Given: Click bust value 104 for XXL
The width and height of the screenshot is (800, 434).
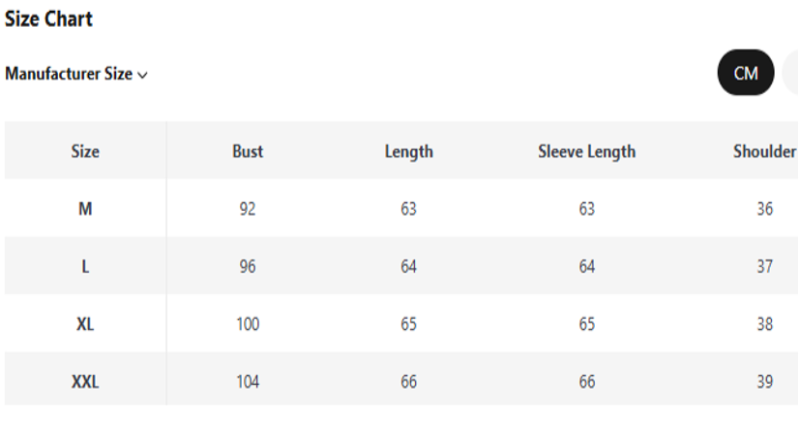Looking at the screenshot, I should 247,381.
